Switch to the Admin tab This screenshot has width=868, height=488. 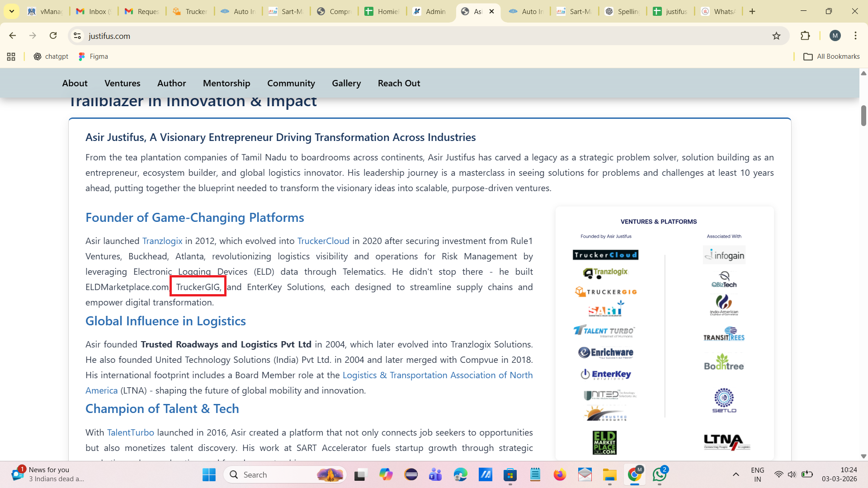point(429,11)
